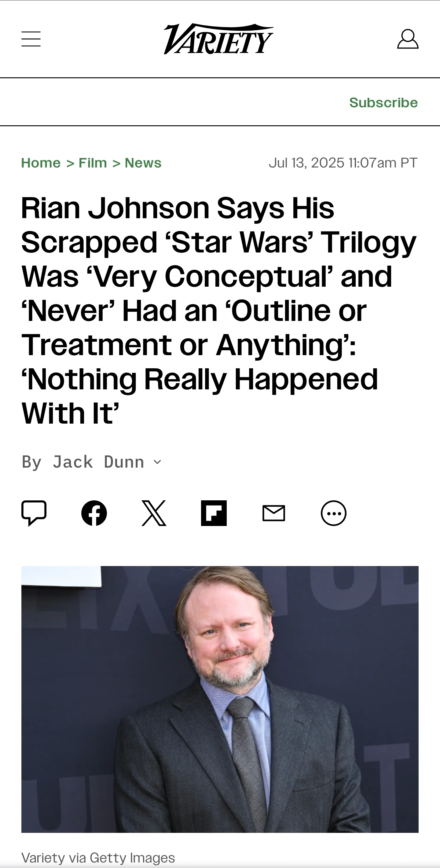This screenshot has width=440, height=868.
Task: Open the user account profile icon
Action: click(408, 39)
